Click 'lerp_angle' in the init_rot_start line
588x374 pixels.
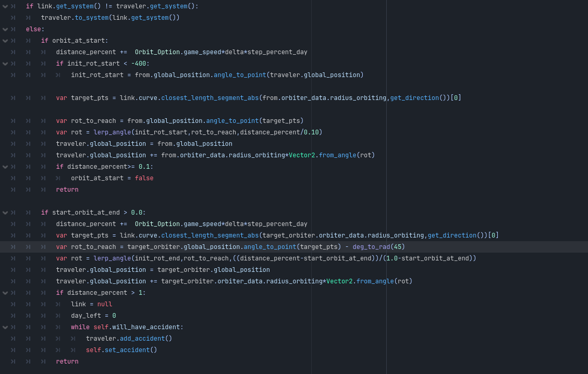click(x=112, y=132)
